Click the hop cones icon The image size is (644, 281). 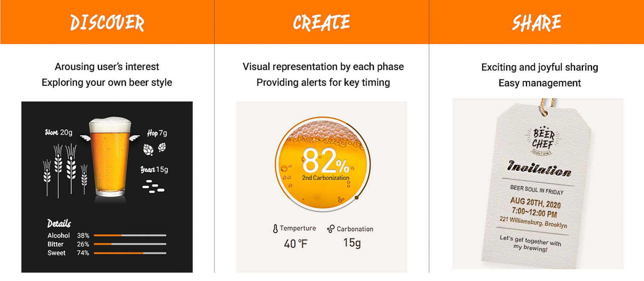(x=154, y=149)
